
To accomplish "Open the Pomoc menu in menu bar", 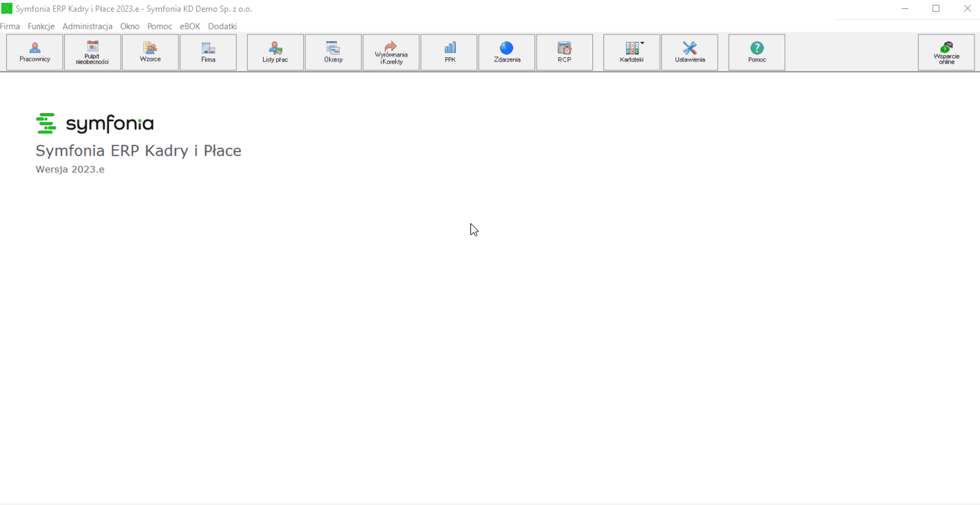I will pyautogui.click(x=160, y=26).
